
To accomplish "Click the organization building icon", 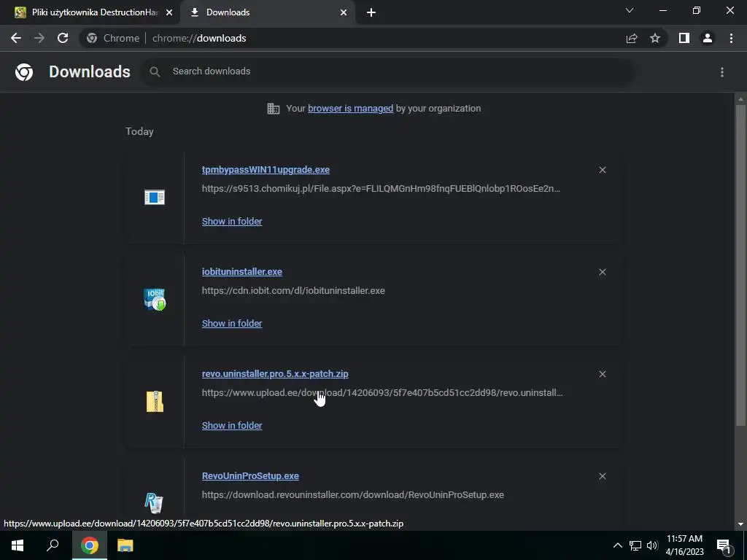I will tap(274, 109).
